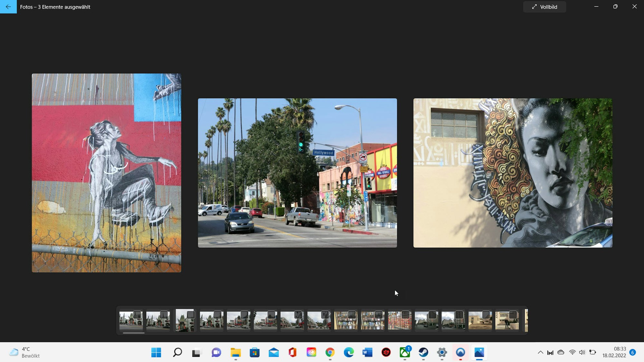Open weather widget showing 4°C Bewölkt

[24, 352]
